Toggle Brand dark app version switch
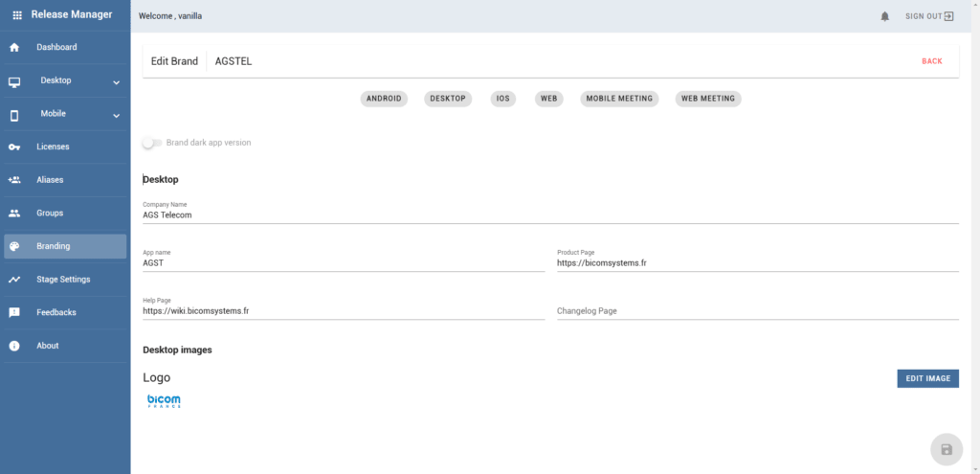This screenshot has height=474, width=980. point(152,143)
